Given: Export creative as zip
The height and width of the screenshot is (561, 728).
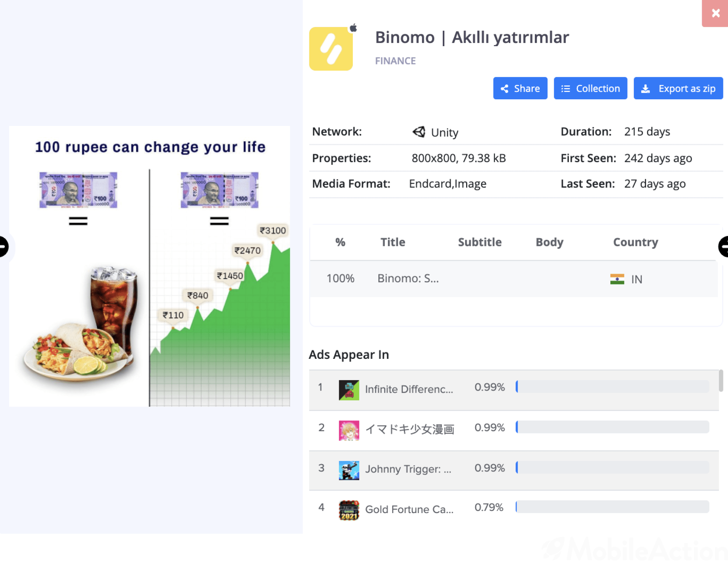Looking at the screenshot, I should [x=678, y=88].
